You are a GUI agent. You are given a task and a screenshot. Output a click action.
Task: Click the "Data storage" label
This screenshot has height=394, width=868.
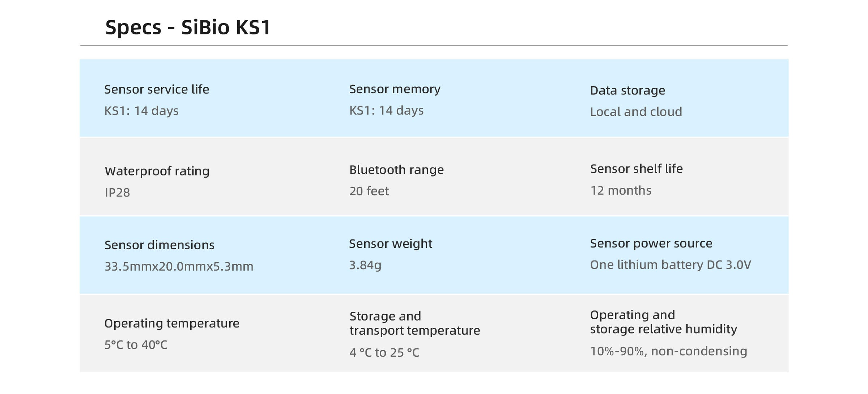tap(627, 90)
